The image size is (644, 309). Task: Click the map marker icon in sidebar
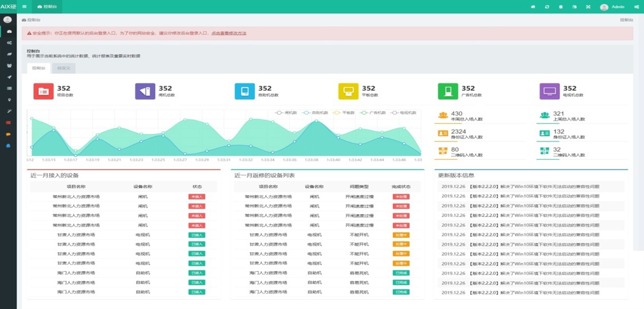pos(9,100)
